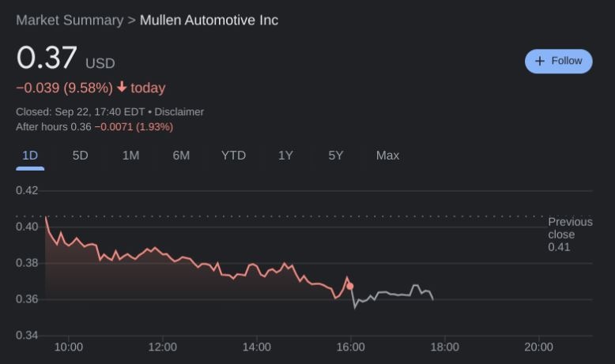This screenshot has width=615, height=364.
Task: Click the plus icon on Follow
Action: (540, 61)
